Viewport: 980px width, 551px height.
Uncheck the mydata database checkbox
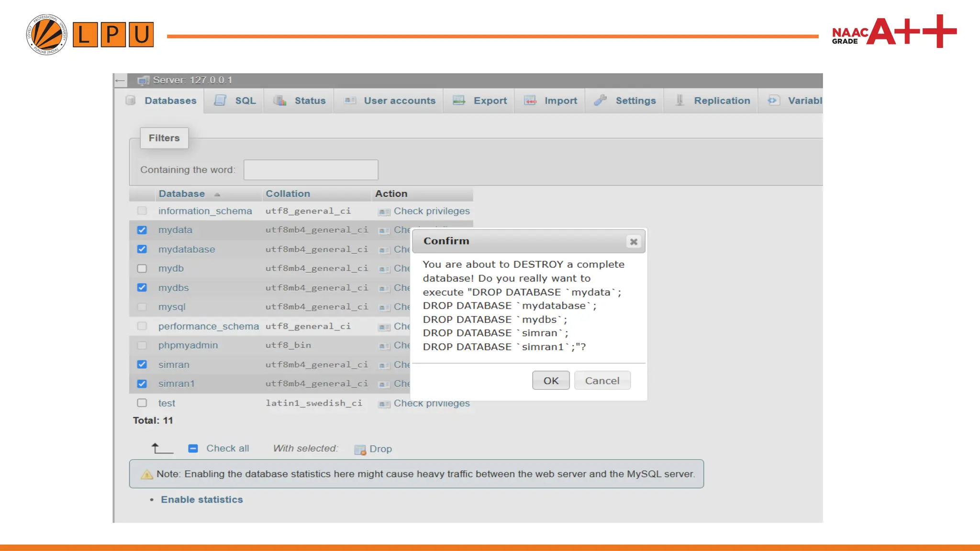142,230
